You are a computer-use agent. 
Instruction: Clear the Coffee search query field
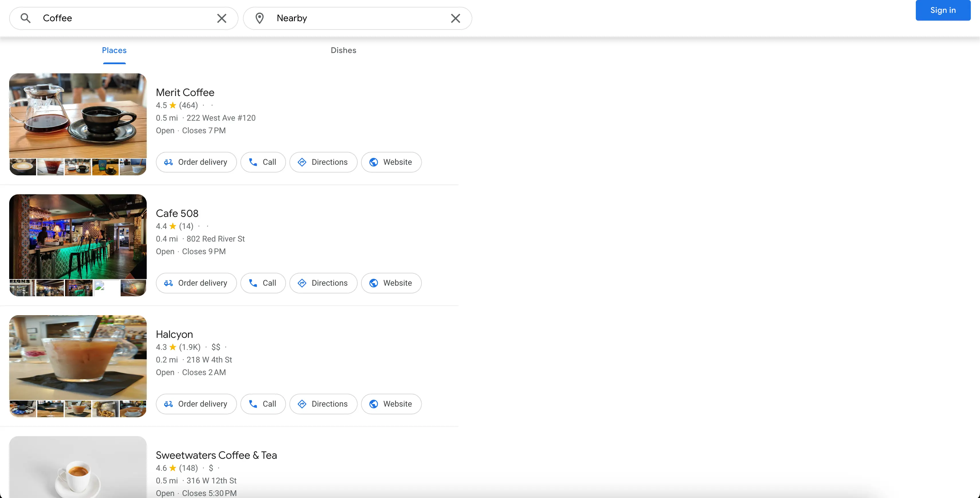(222, 18)
